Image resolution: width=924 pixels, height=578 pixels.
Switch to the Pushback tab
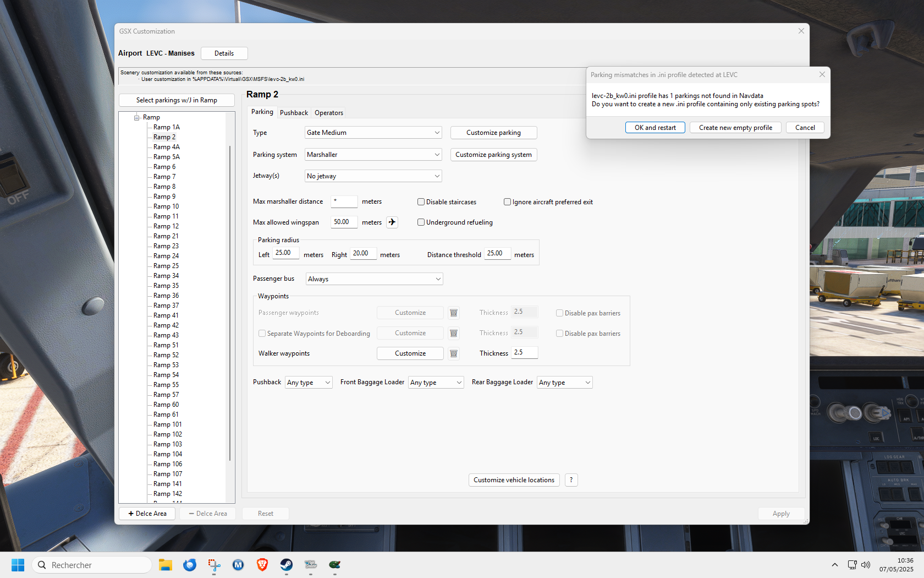(x=294, y=113)
